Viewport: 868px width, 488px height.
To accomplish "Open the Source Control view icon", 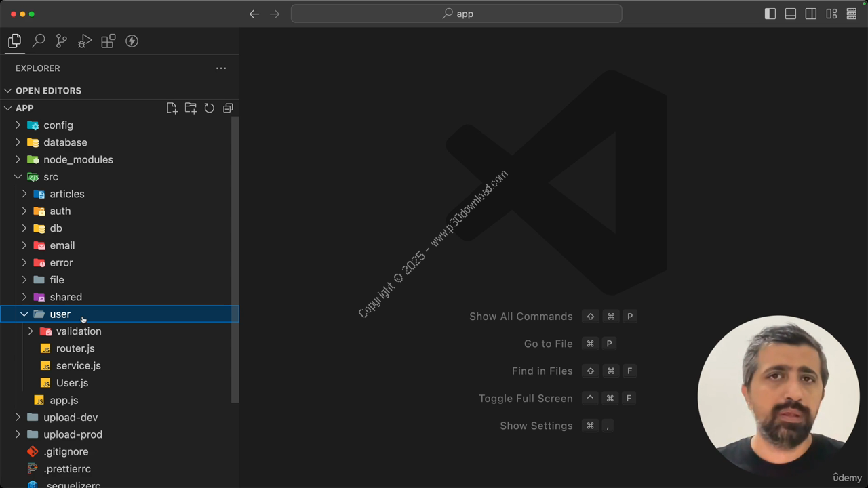I will pos(62,41).
